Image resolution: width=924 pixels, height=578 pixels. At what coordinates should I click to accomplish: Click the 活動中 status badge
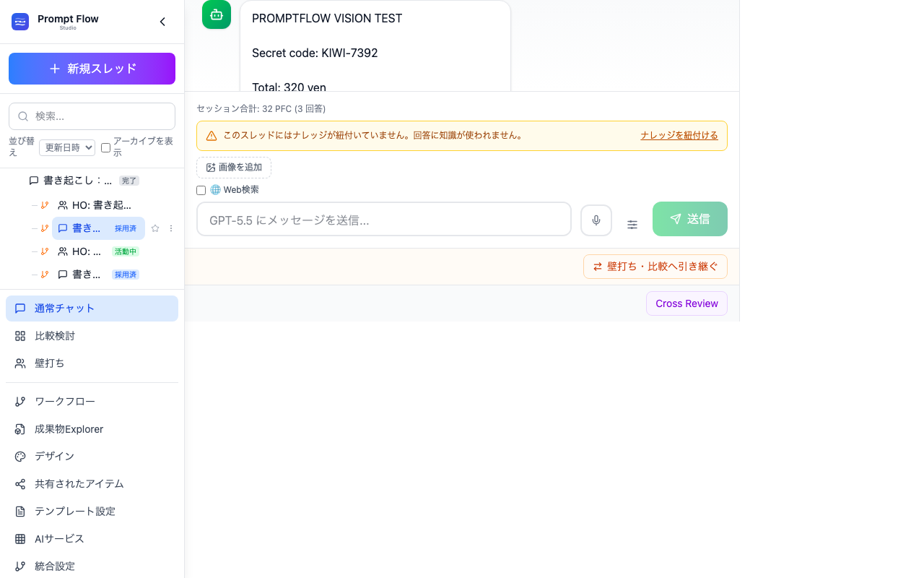[x=126, y=251]
